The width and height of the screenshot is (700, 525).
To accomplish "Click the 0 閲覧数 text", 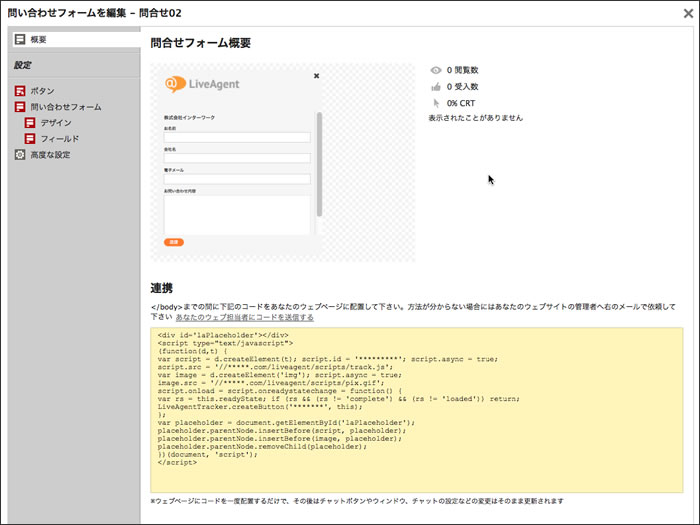I will pyautogui.click(x=462, y=70).
